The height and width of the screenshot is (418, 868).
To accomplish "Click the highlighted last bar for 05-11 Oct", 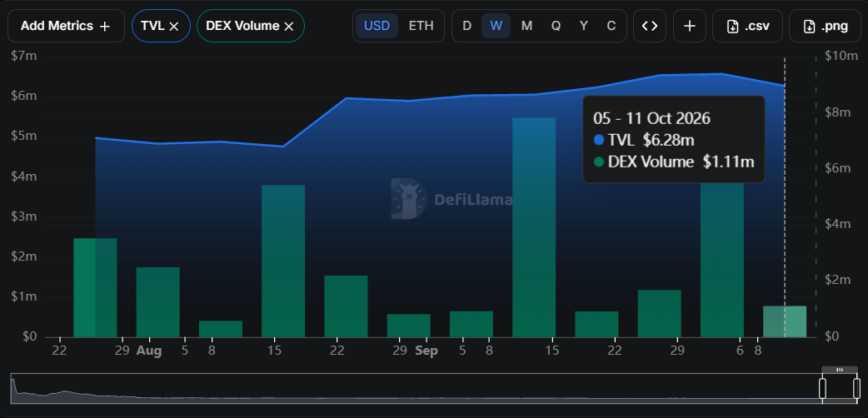I will (785, 321).
